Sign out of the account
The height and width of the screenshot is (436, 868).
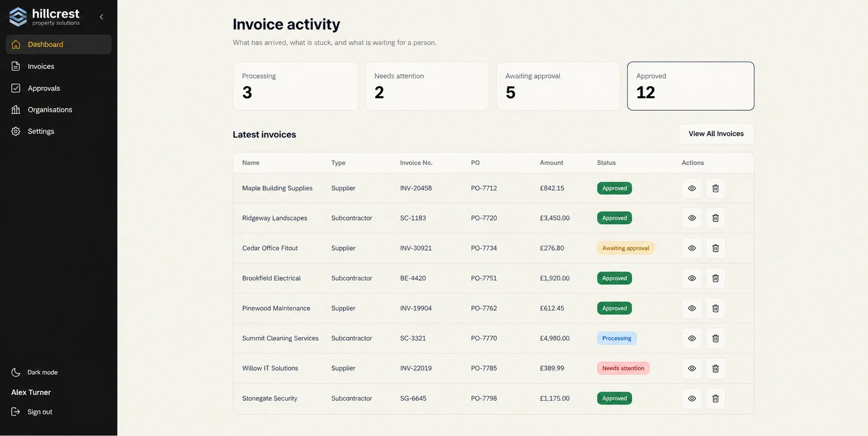pos(32,412)
